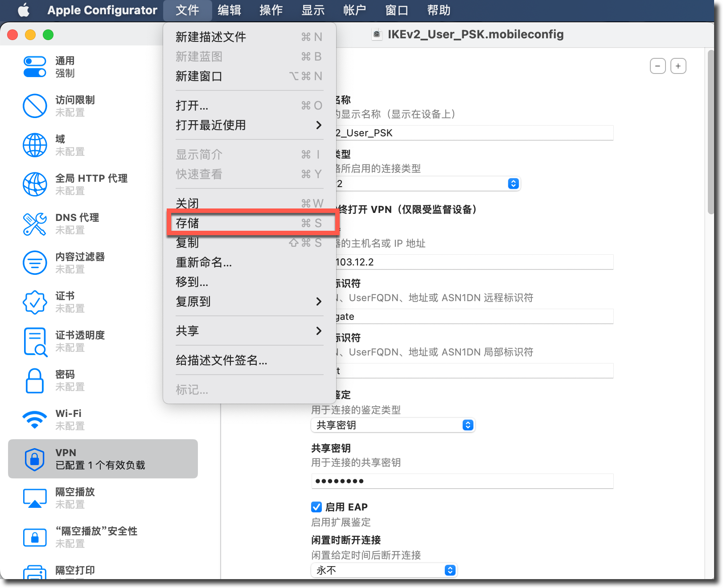Choose 移到... from the menu
Screen dimensions: 723x588
(249, 282)
